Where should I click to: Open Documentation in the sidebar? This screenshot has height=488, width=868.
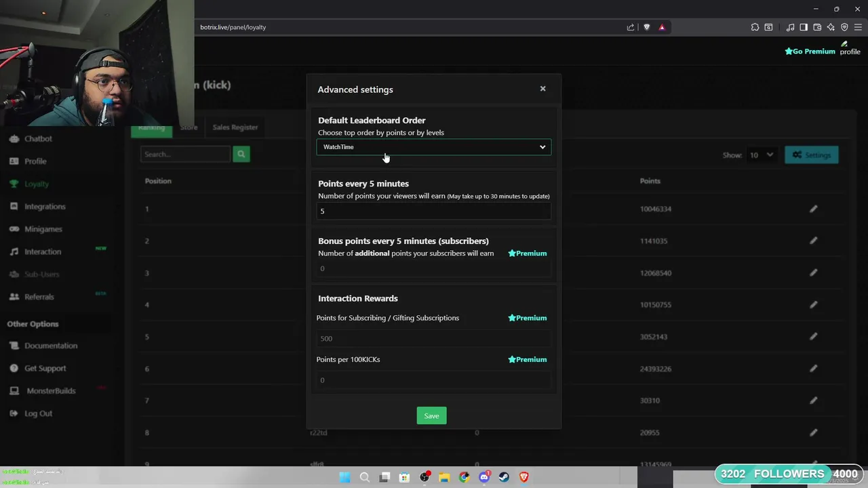51,346
